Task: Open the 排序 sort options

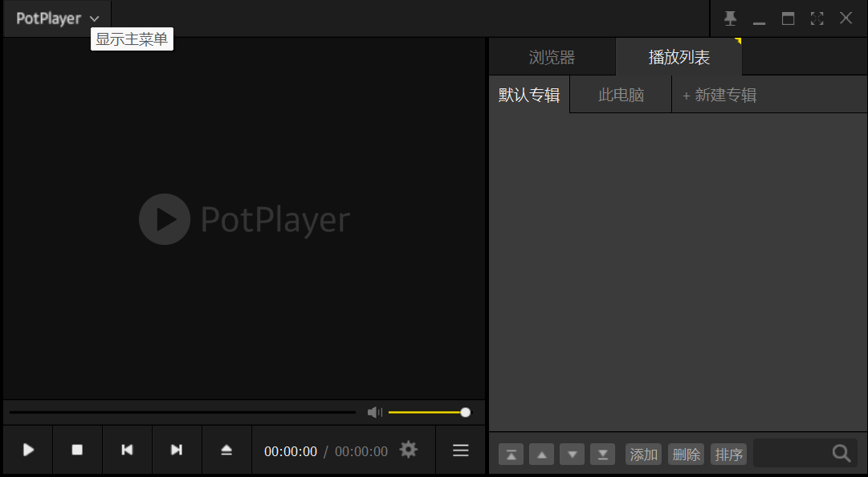Action: 728,455
